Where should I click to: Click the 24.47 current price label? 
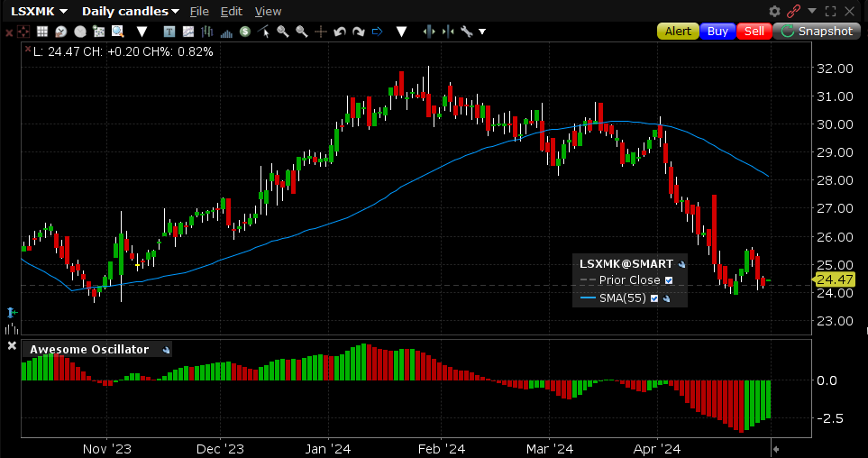click(x=834, y=279)
